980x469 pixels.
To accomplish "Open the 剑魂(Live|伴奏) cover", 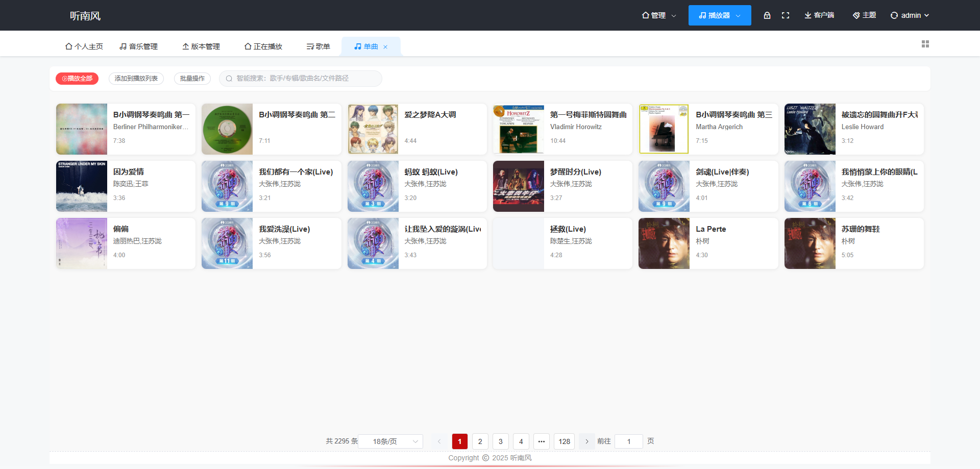I will tap(664, 186).
